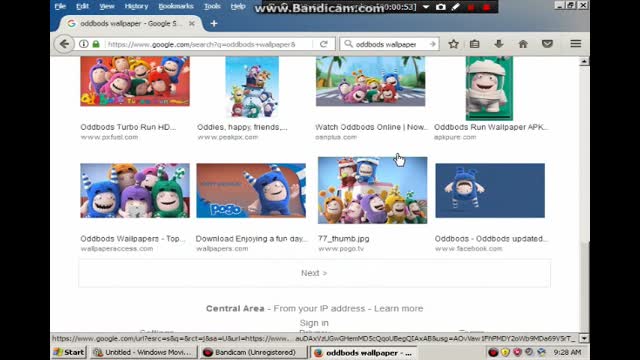Open the View menu

click(x=107, y=6)
